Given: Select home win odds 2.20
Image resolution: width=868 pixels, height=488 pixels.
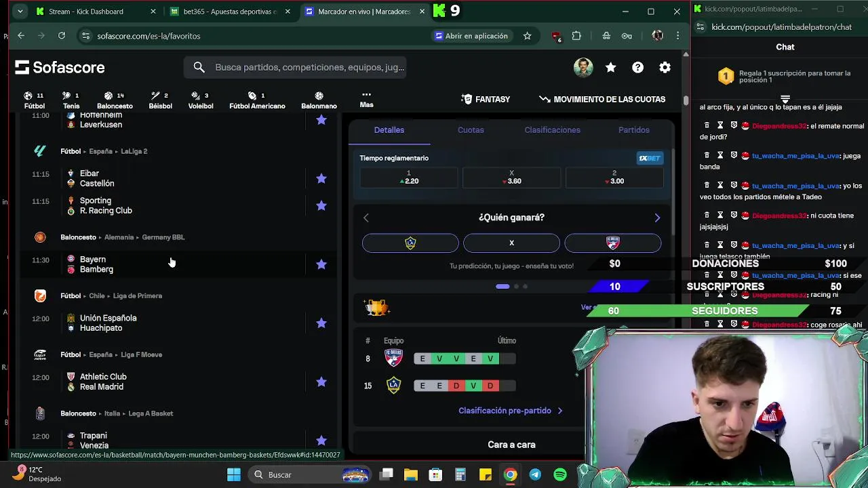Looking at the screenshot, I should click(x=408, y=178).
